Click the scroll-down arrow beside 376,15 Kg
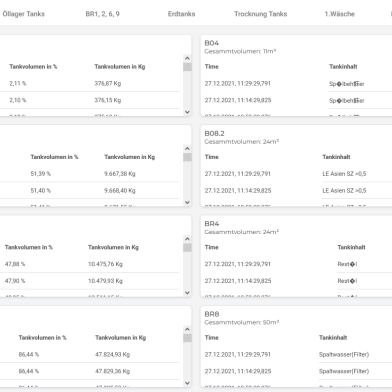The image size is (392, 392). click(x=187, y=112)
